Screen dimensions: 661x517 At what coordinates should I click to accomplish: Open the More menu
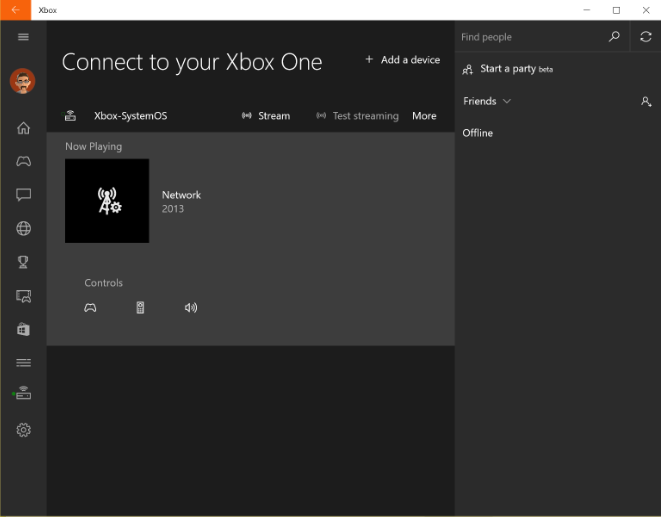click(424, 116)
